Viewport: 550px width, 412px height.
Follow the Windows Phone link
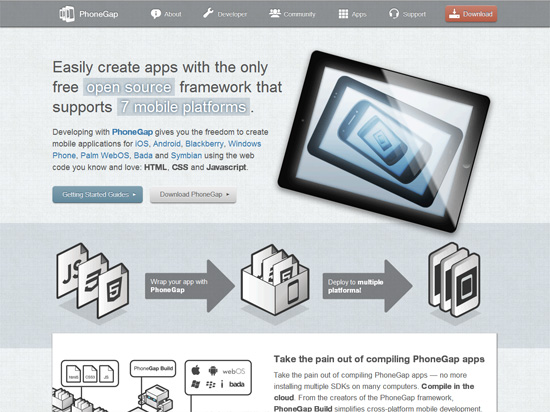[157, 150]
